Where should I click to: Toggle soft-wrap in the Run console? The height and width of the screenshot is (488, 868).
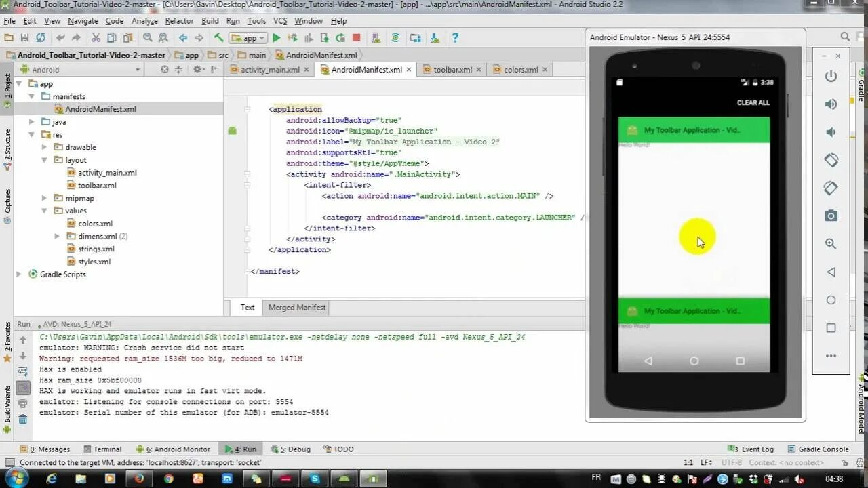[23, 371]
